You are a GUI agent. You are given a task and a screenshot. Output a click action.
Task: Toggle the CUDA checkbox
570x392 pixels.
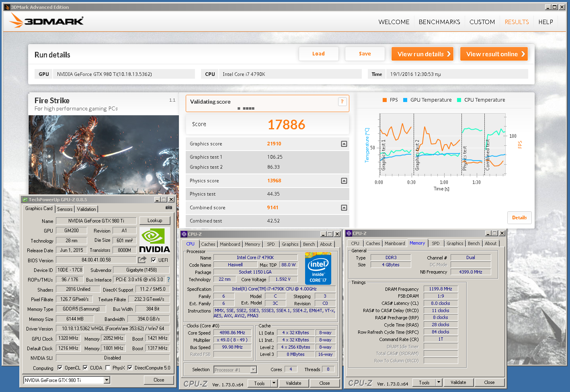pos(85,367)
